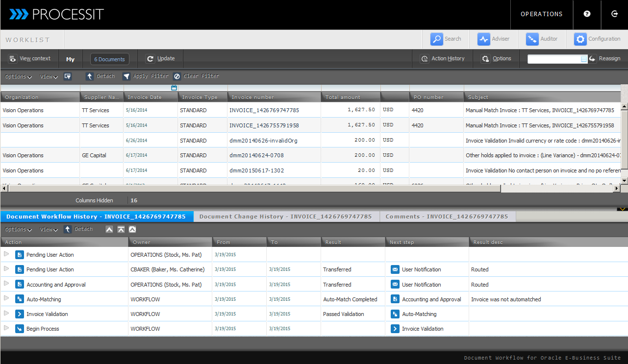Viewport: 628px width, 364px height.
Task: Click the Action History button
Action: coord(442,59)
